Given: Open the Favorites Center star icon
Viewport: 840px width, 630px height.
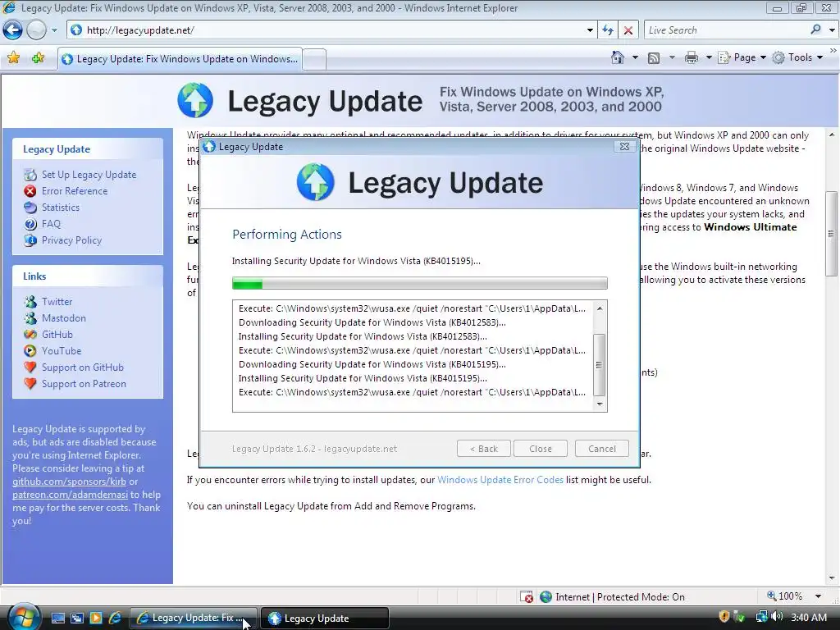Looking at the screenshot, I should pyautogui.click(x=14, y=58).
